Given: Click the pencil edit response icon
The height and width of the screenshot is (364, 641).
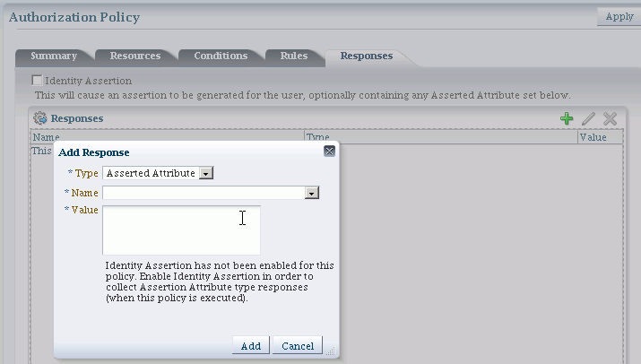Looking at the screenshot, I should [x=588, y=118].
